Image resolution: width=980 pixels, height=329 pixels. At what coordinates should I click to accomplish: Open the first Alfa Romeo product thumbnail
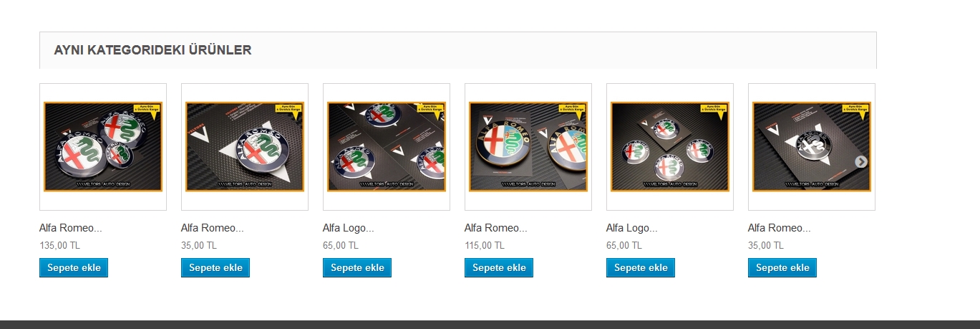pyautogui.click(x=103, y=147)
